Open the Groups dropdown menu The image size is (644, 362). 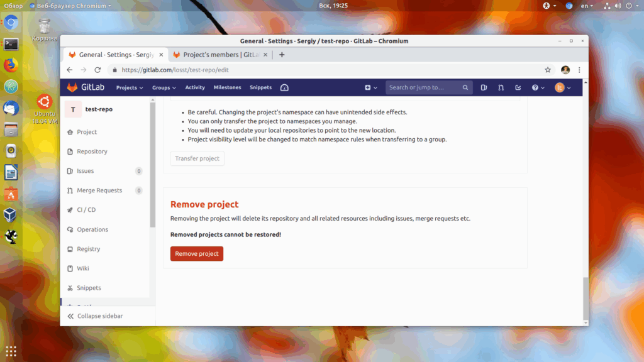tap(164, 87)
